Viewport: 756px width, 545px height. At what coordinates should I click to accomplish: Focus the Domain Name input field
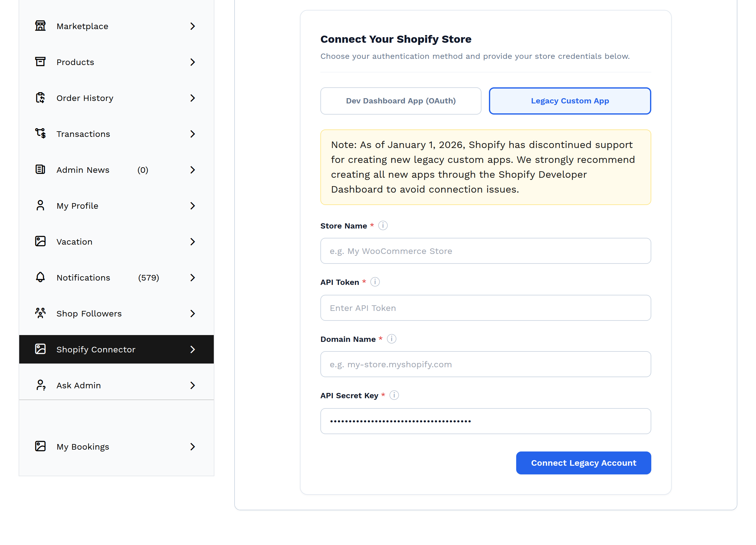[x=486, y=364]
